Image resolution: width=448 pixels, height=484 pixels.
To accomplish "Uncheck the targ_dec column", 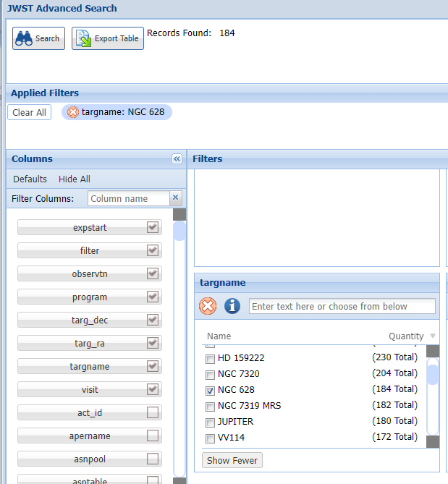I will [x=153, y=320].
